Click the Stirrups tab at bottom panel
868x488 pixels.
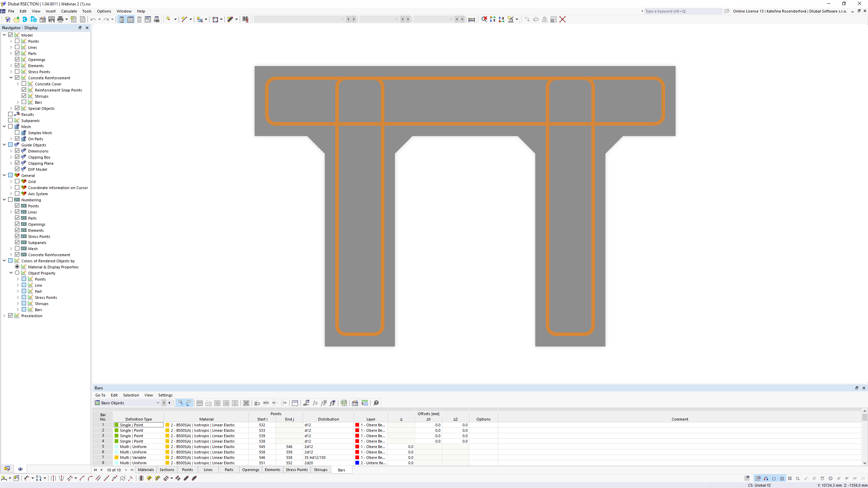(321, 469)
